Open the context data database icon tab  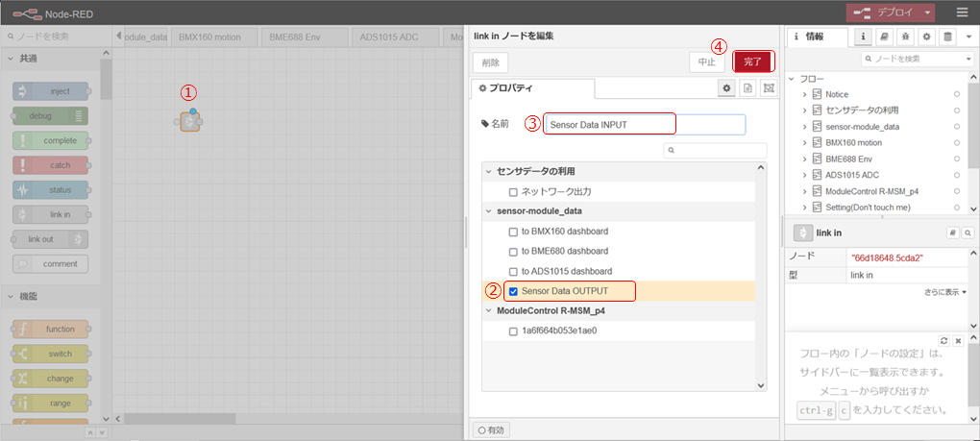click(x=948, y=37)
